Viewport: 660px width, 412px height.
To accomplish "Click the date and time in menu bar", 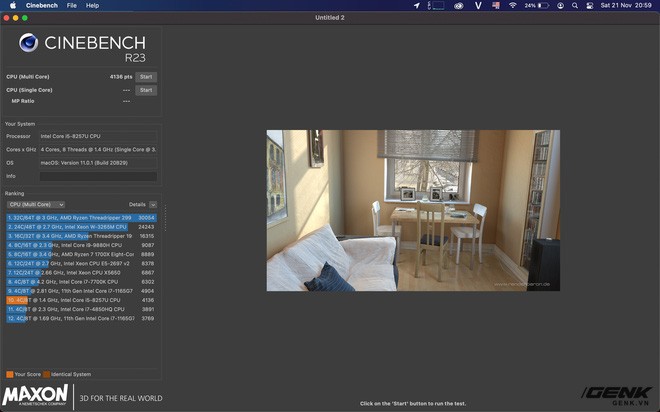I will [x=626, y=5].
